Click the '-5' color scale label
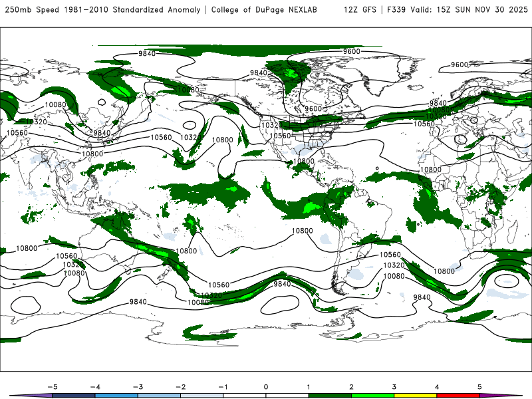The height and width of the screenshot is (399, 532). (x=53, y=387)
